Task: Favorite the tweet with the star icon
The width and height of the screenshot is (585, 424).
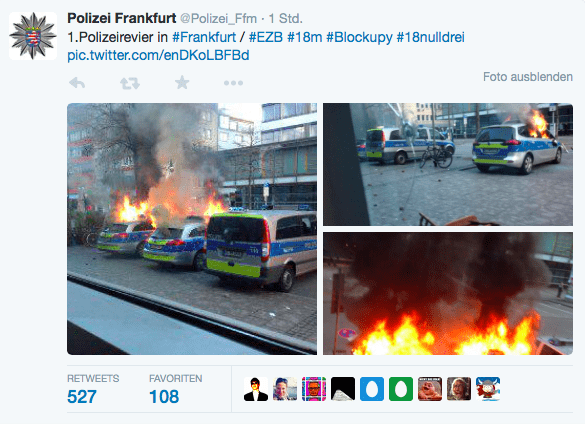Action: click(182, 82)
